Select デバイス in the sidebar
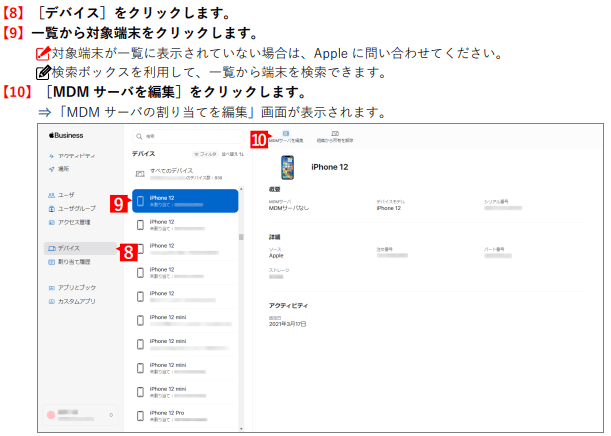Viewport: 611px width, 436px height. click(80, 248)
